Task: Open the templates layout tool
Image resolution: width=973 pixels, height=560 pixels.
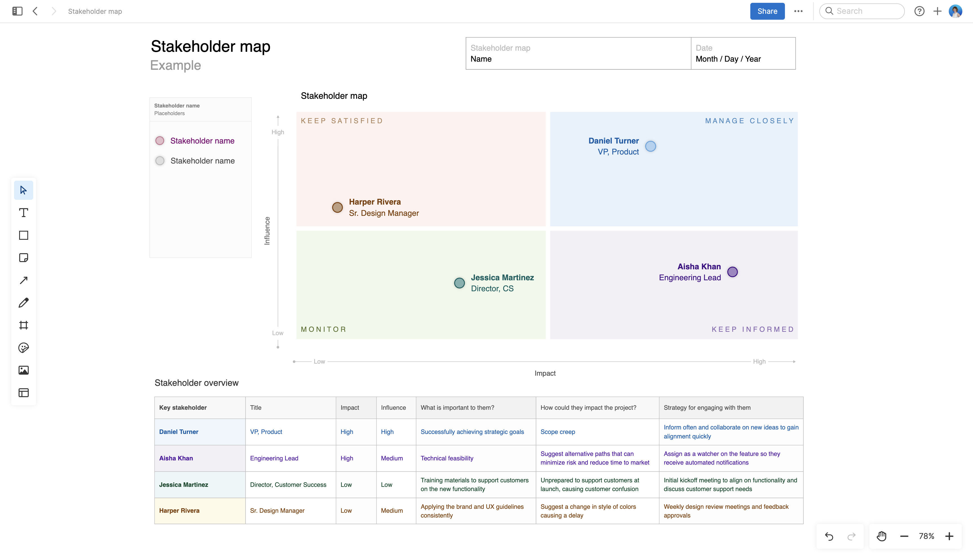Action: pos(23,393)
